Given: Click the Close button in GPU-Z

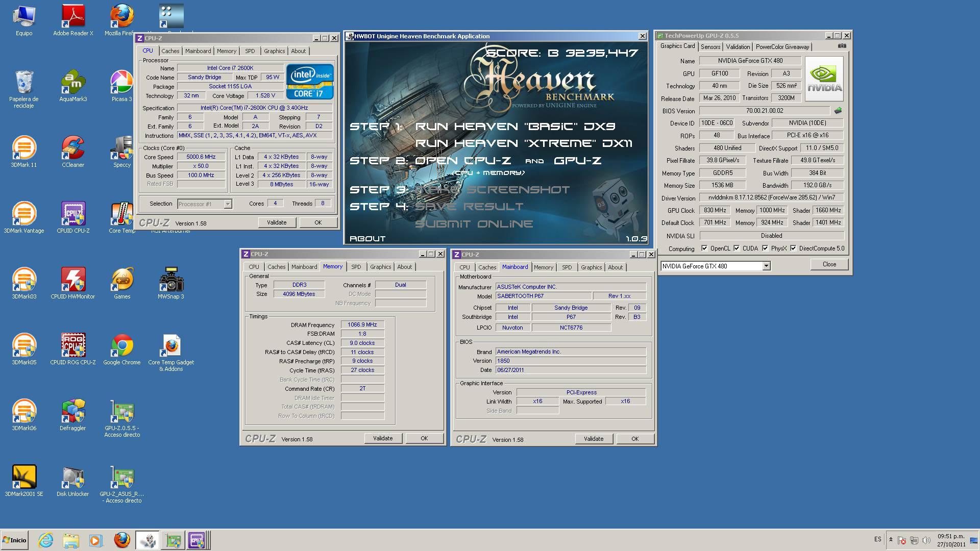Looking at the screenshot, I should (x=829, y=264).
